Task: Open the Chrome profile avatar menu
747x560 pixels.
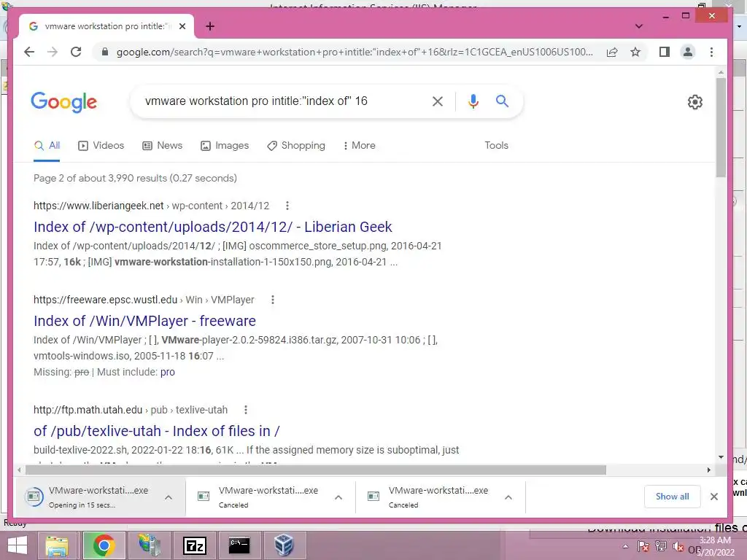Action: (x=688, y=52)
